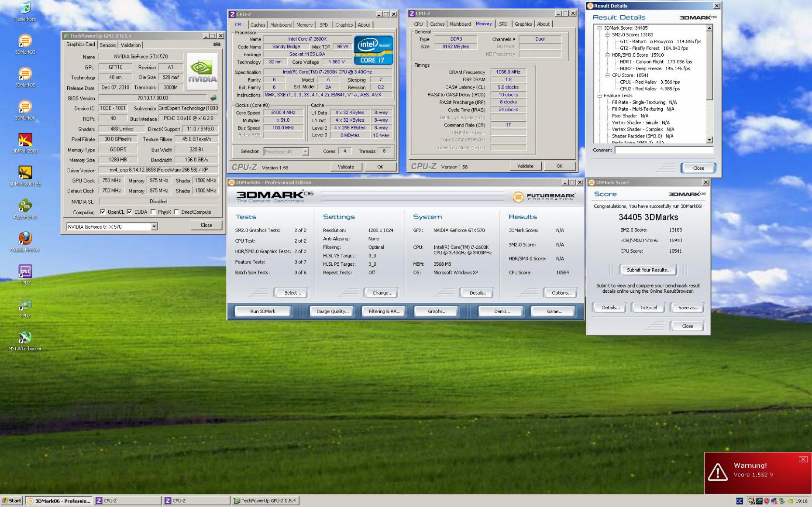812x507 pixels.
Task: Open the Mainboard tab in the CPU-Z CPU window
Action: coord(281,25)
